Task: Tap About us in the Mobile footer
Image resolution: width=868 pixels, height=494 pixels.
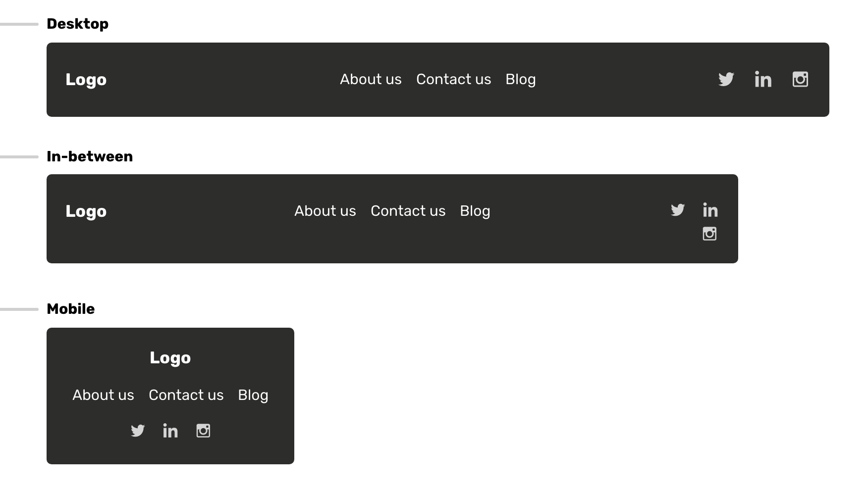Action: click(103, 395)
